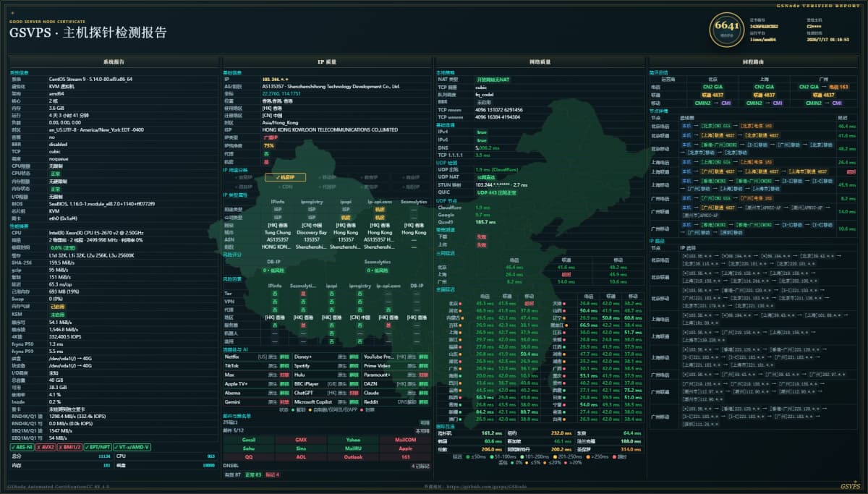
Task: Click the AVX2 unsupported feature badge
Action: 46,447
